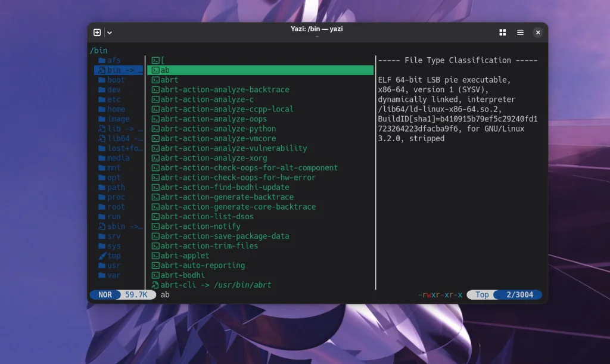Select the sbin symlink icon
This screenshot has width=610, height=364.
click(102, 226)
